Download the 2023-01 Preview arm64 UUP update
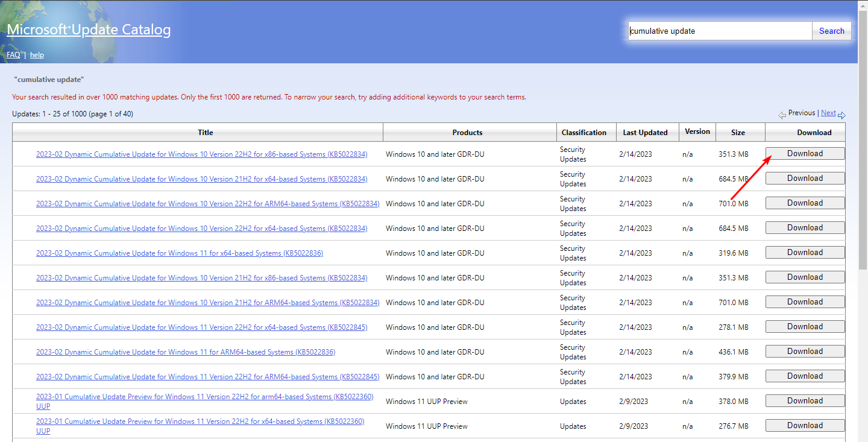This screenshot has width=868, height=442. [x=805, y=401]
